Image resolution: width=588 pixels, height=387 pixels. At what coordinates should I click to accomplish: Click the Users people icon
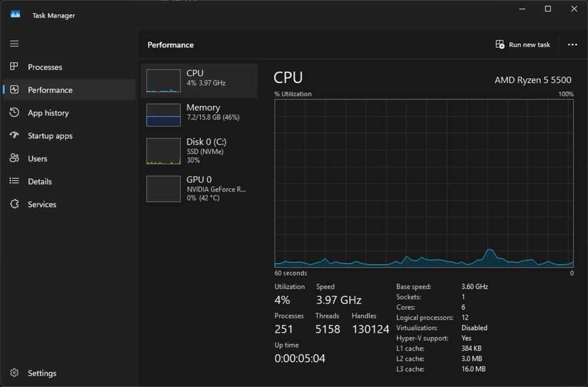(x=14, y=158)
